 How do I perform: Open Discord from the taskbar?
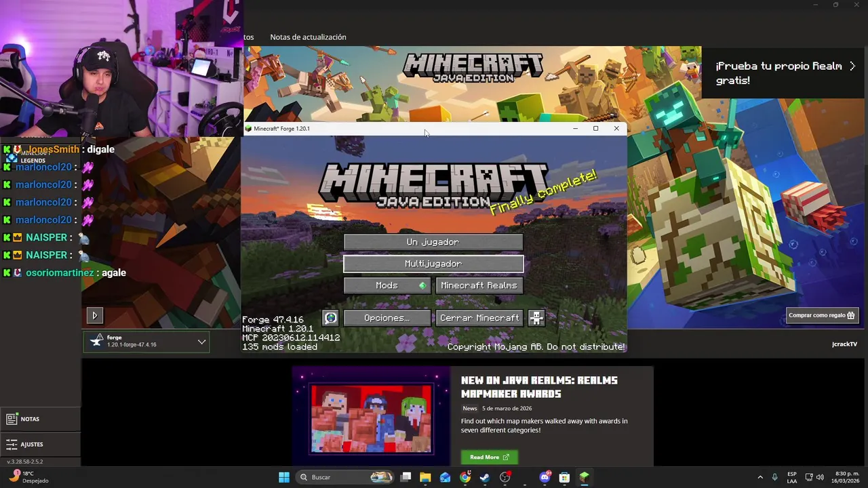(545, 477)
